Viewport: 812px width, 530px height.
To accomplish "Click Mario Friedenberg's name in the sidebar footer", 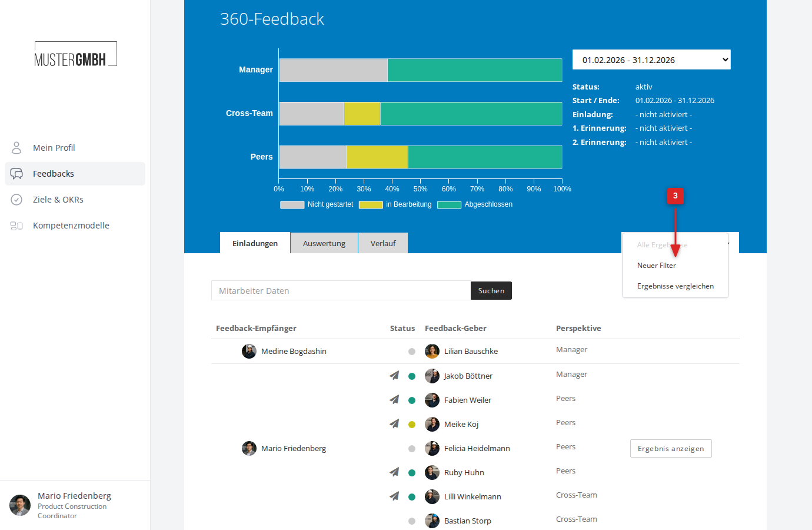I will pyautogui.click(x=74, y=496).
